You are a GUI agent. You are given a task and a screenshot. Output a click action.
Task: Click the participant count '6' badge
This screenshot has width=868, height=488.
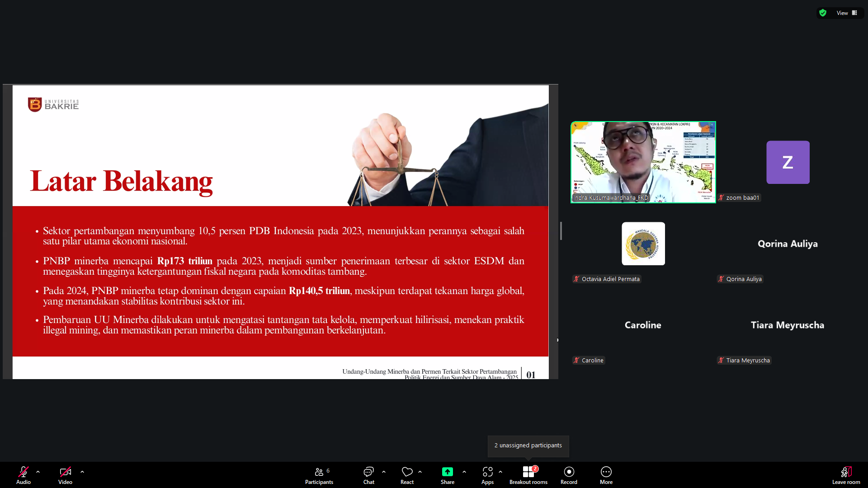click(x=328, y=470)
